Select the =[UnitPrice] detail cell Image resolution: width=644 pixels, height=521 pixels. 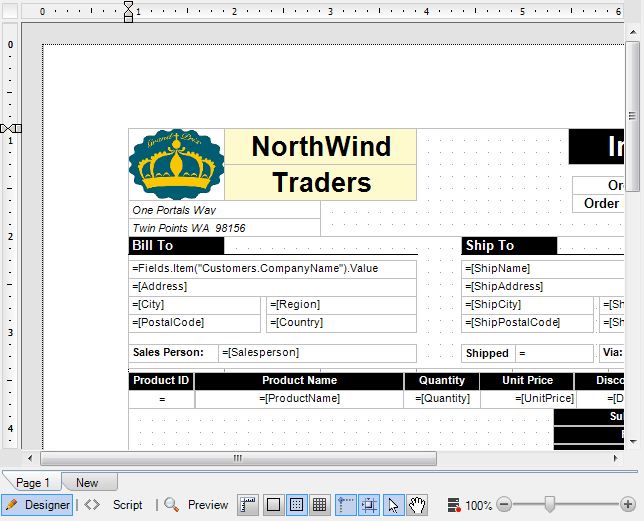click(528, 399)
